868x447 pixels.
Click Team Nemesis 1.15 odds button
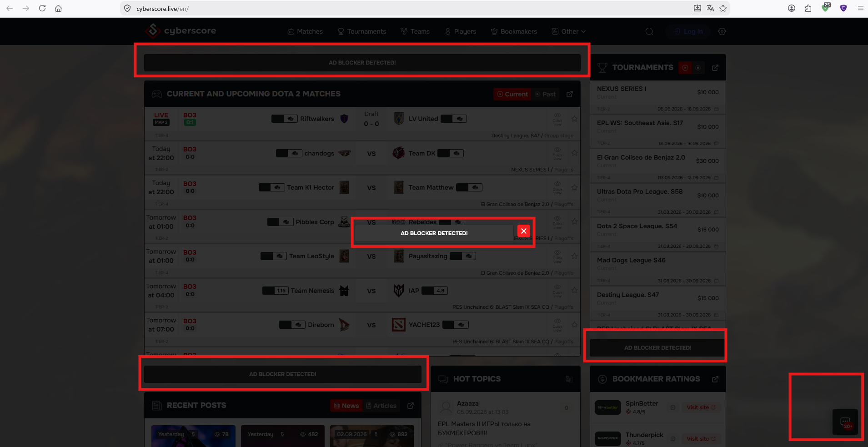coord(276,291)
